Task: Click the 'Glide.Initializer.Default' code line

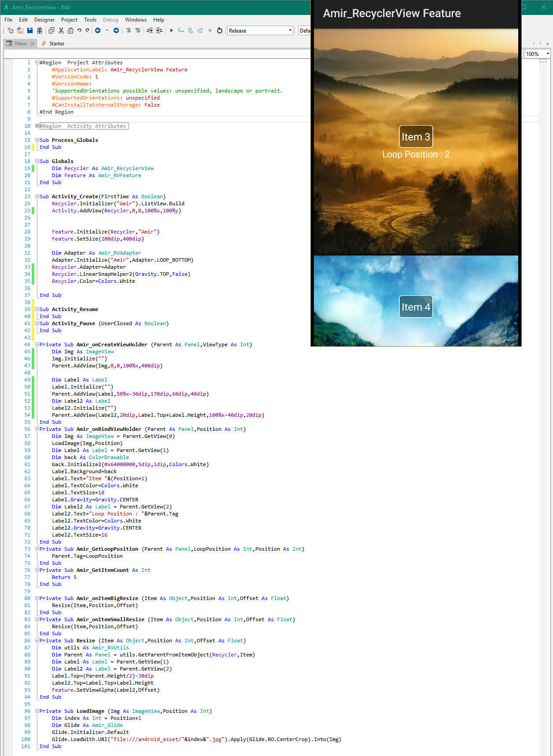Action: coord(90,732)
